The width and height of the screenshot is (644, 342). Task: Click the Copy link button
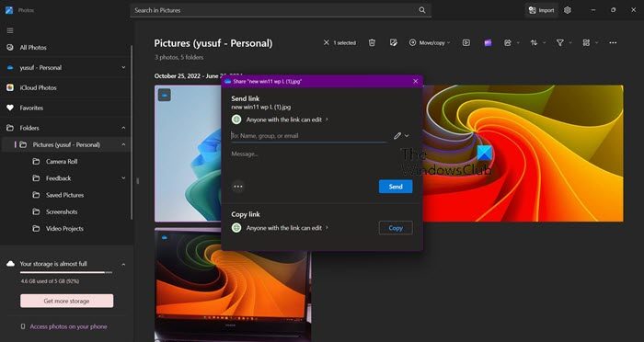point(396,228)
